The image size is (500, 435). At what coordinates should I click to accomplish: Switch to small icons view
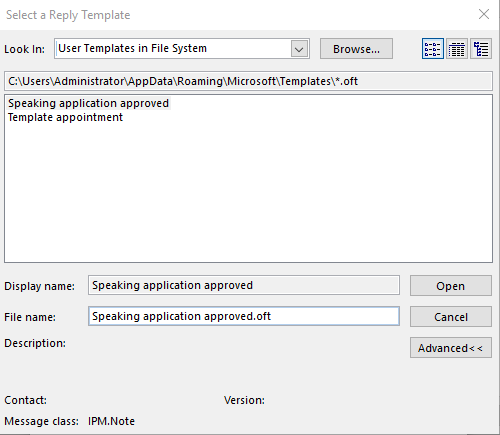point(432,49)
